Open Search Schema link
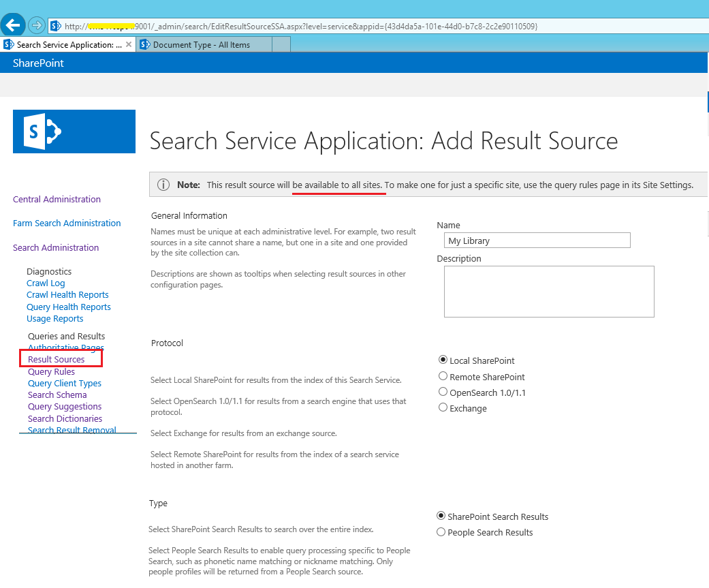The image size is (709, 588). (57, 395)
